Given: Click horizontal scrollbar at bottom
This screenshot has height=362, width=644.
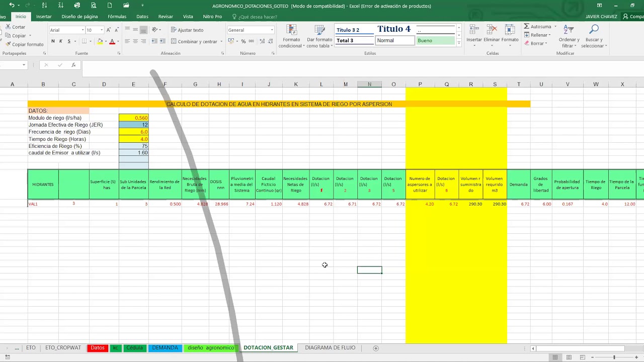Looking at the screenshot, I should click(x=581, y=348).
